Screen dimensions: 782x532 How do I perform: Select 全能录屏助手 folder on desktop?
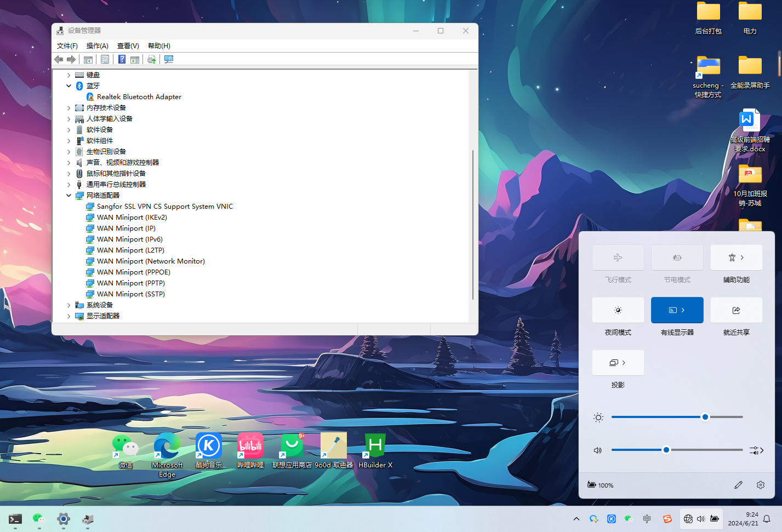click(750, 72)
